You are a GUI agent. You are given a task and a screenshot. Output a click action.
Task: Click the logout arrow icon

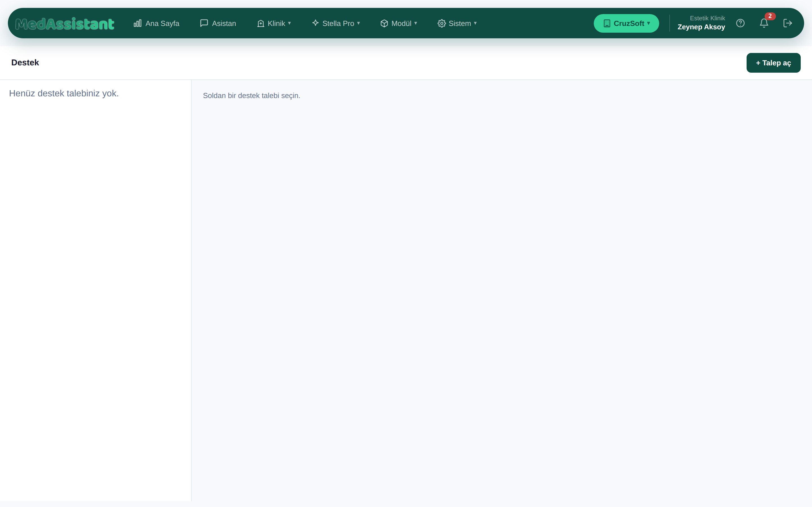pyautogui.click(x=787, y=23)
